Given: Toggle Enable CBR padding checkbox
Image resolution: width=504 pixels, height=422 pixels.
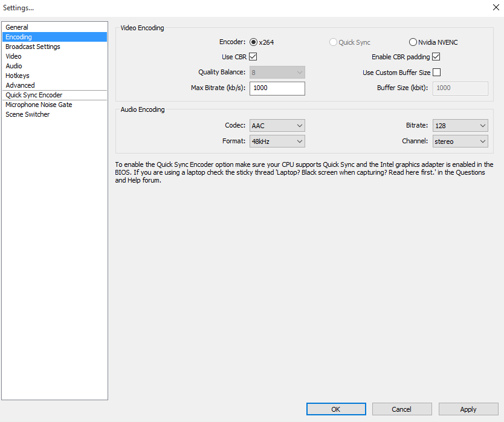Looking at the screenshot, I should click(436, 57).
